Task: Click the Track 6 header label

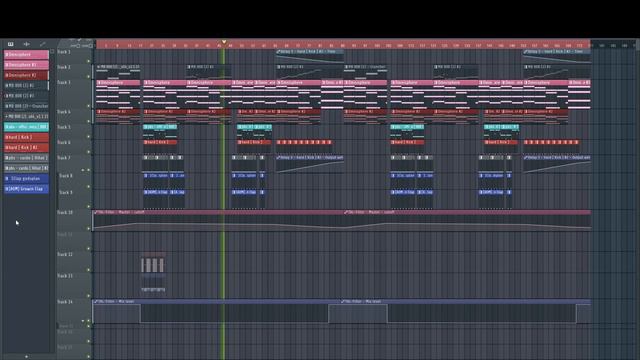Action: click(x=64, y=142)
